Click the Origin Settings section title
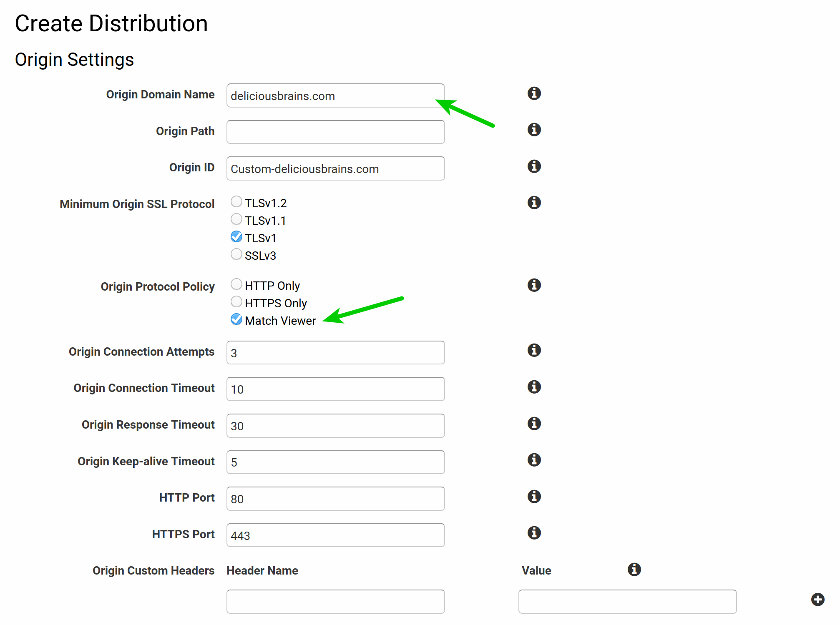840x625 pixels. pyautogui.click(x=74, y=60)
